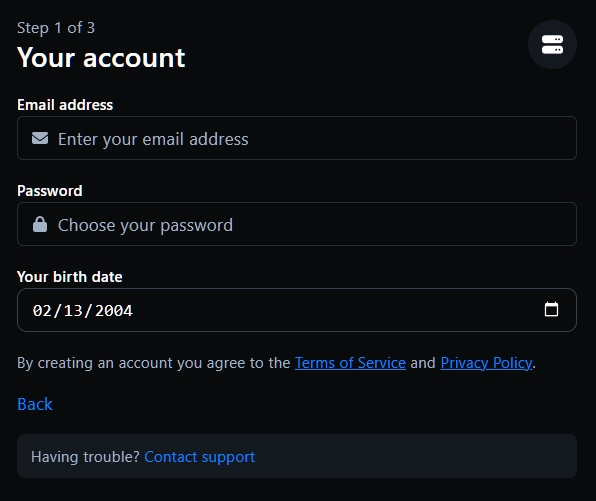Click the 'Your birth date' label

click(x=70, y=277)
